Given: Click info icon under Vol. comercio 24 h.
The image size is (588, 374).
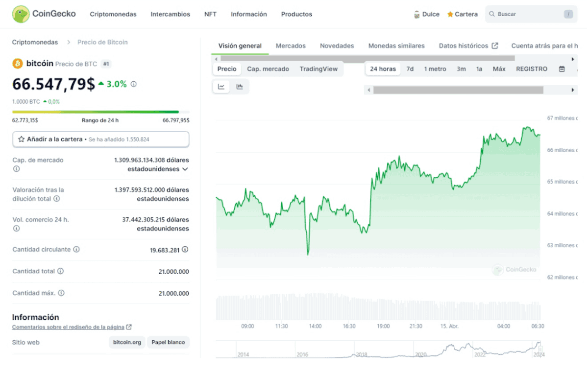Looking at the screenshot, I should [x=16, y=229].
